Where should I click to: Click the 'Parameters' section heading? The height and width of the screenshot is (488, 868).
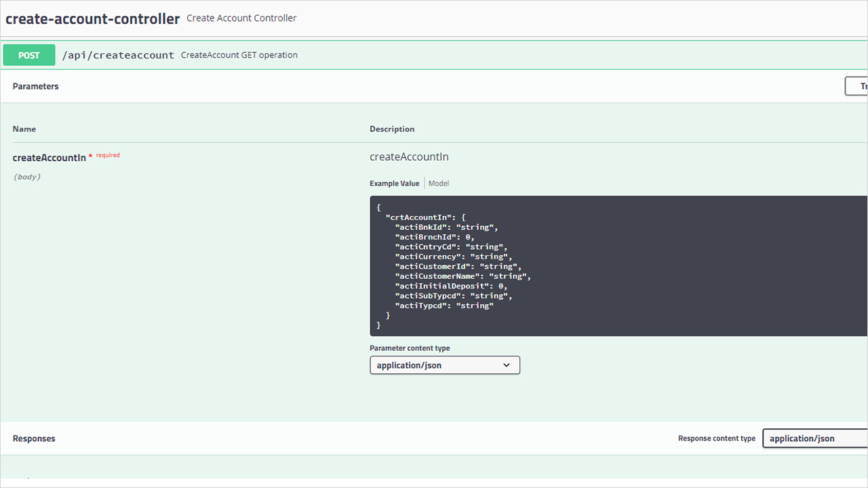coord(35,86)
